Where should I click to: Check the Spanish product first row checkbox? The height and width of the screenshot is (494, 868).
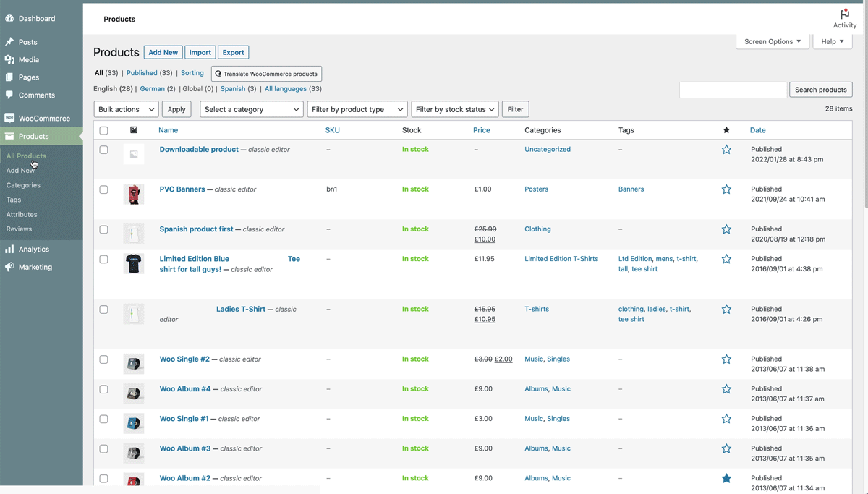tap(103, 229)
